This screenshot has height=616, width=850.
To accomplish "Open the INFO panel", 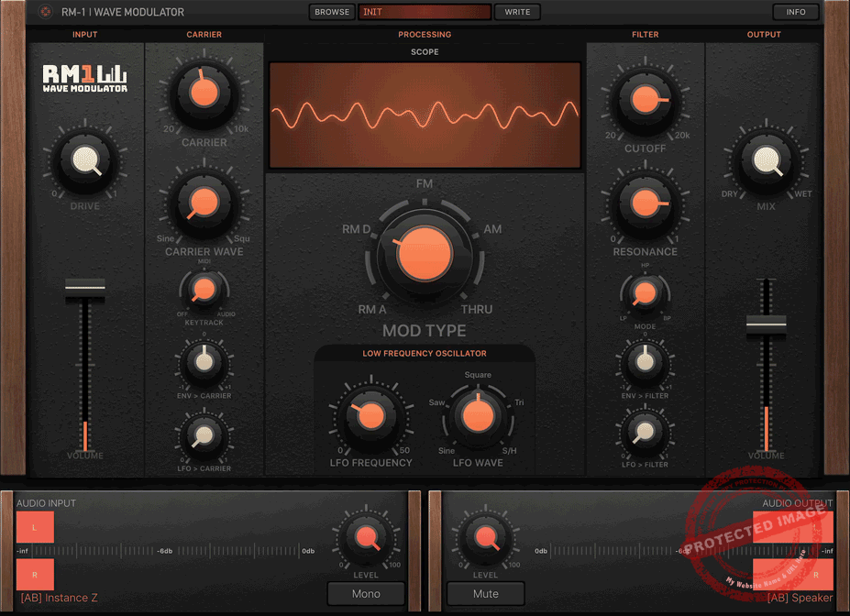I will (795, 12).
